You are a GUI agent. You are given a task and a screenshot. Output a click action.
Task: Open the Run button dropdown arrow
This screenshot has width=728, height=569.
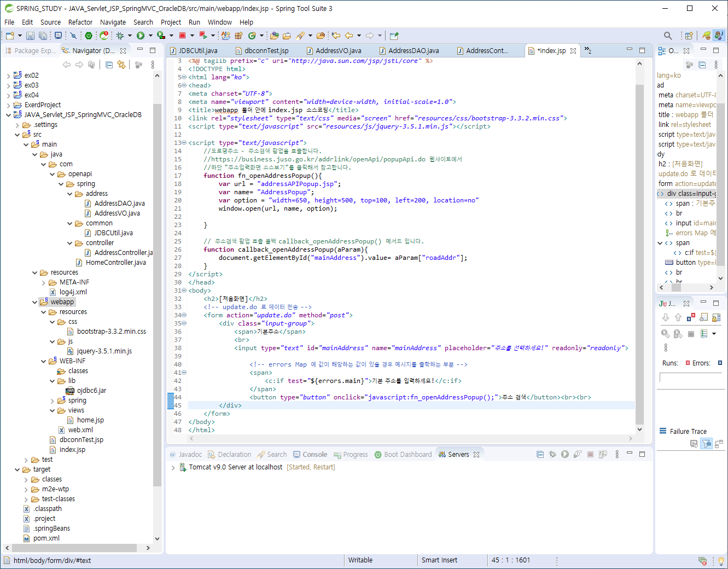[x=150, y=36]
